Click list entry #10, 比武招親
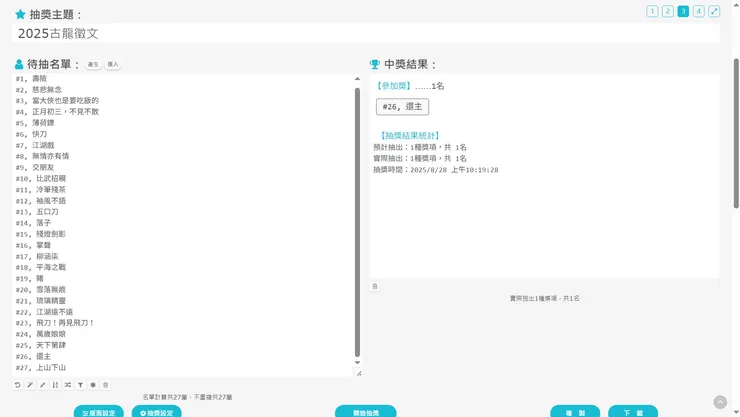The width and height of the screenshot is (740, 417). click(41, 178)
